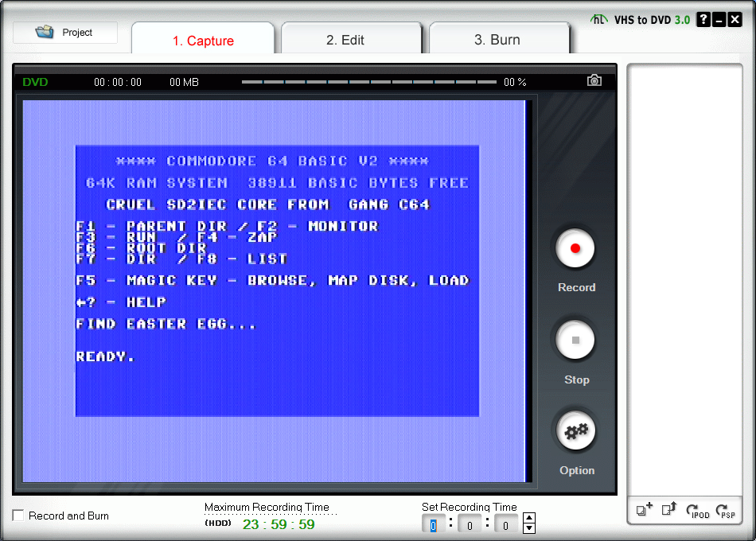This screenshot has width=756, height=541.
Task: Convert clip for iPod icon
Action: point(697,511)
